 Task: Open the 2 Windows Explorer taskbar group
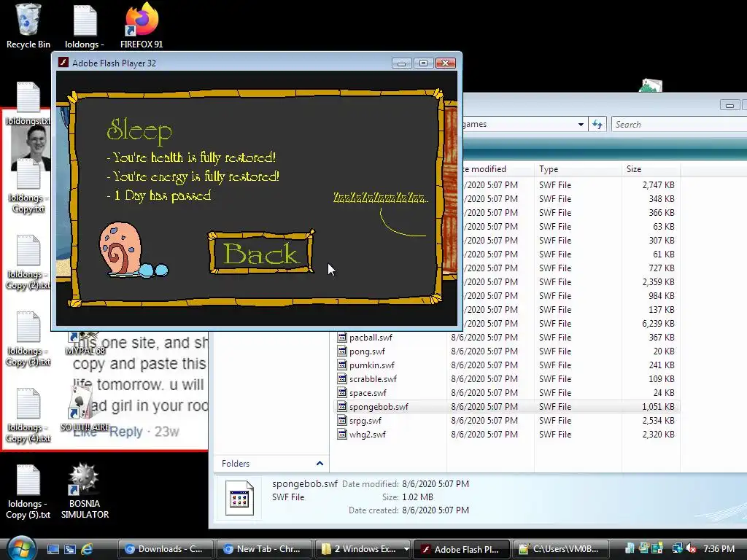[363, 549]
